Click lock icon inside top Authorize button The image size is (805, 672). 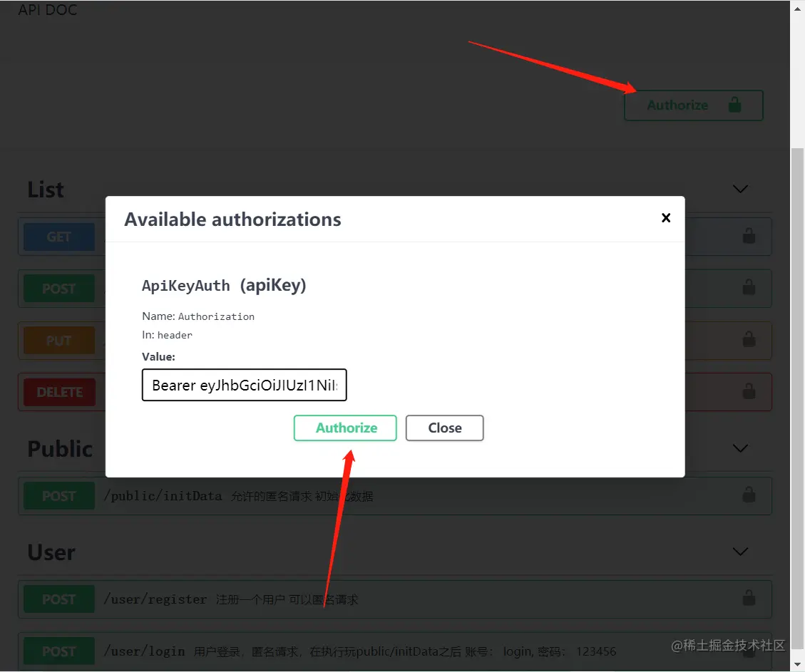tap(734, 105)
